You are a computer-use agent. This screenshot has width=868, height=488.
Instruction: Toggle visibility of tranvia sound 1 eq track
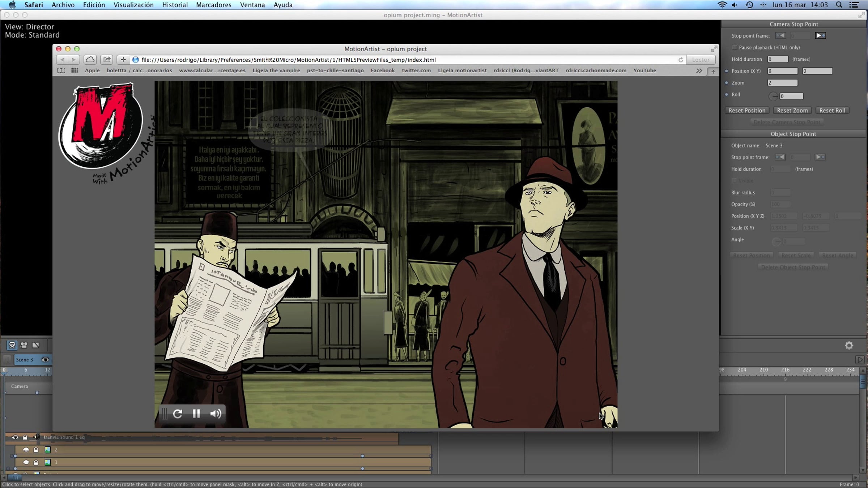(15, 437)
